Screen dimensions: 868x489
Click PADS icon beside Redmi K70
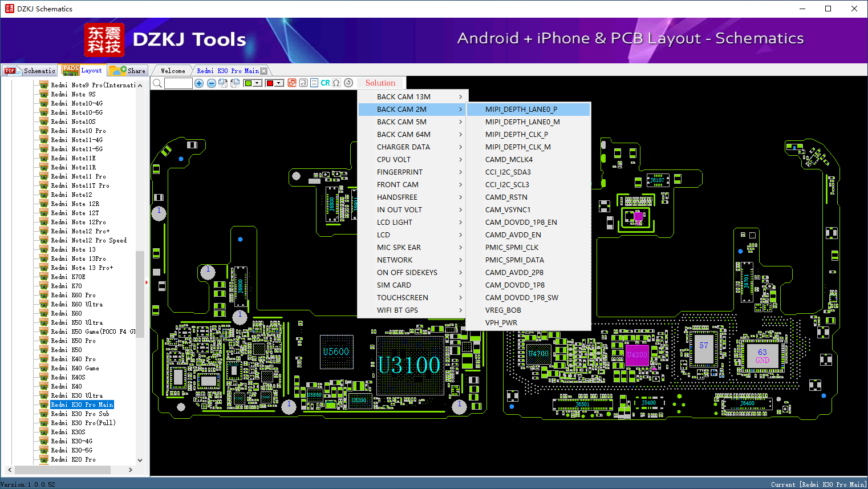(x=44, y=286)
